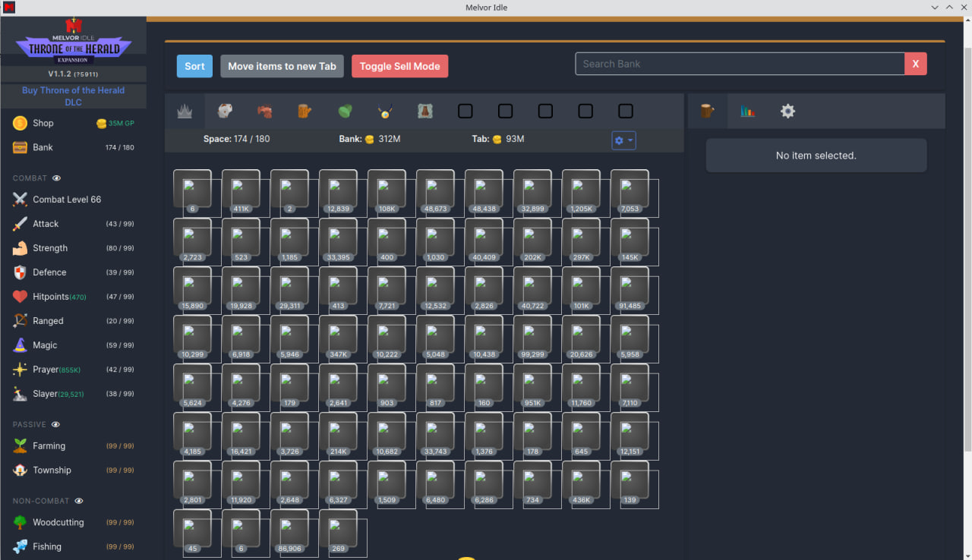Expand the title bar dropdown arrow
The image size is (972, 560).
pos(935,7)
